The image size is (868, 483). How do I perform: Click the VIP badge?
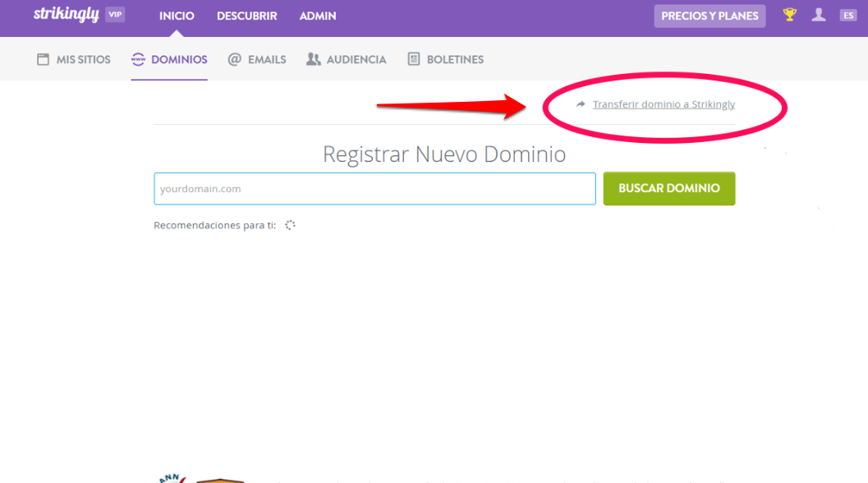[x=115, y=15]
